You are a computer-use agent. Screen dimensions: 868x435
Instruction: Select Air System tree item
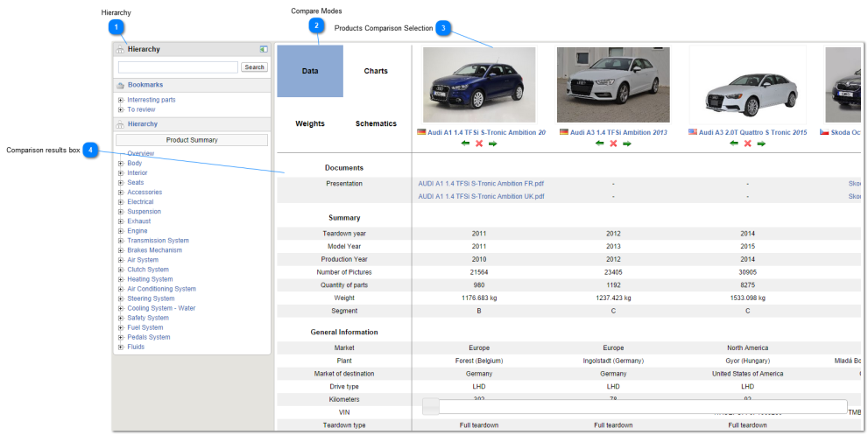143,260
